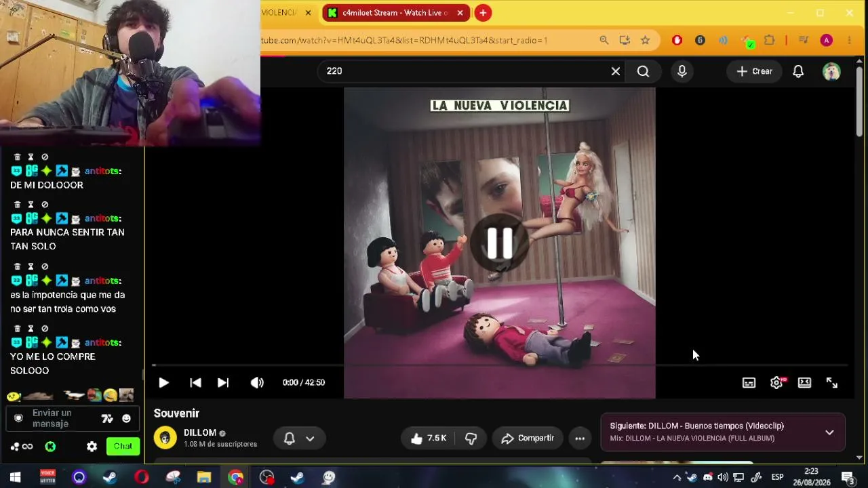The height and width of the screenshot is (488, 868).
Task: Send message with green Chat button
Action: [123, 446]
